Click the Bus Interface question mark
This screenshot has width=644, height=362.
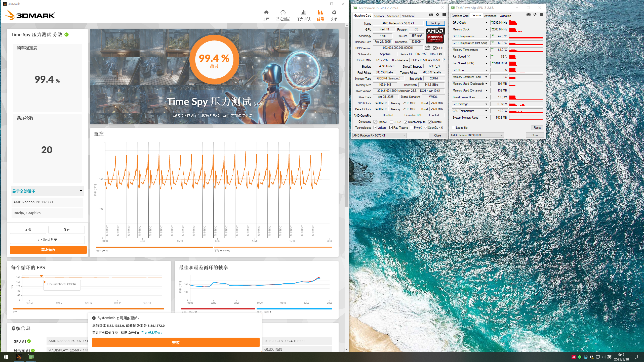[x=444, y=60]
